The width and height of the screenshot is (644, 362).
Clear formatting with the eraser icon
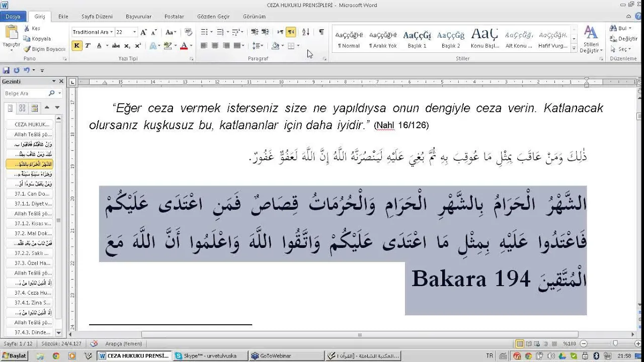tap(189, 32)
